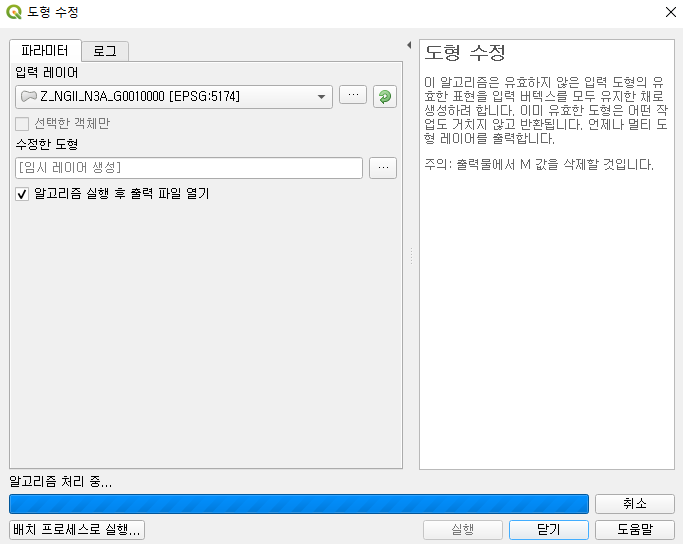The image size is (683, 544).
Task: Toggle the 선택한 객체만 checkbox
Action: [x=22, y=124]
